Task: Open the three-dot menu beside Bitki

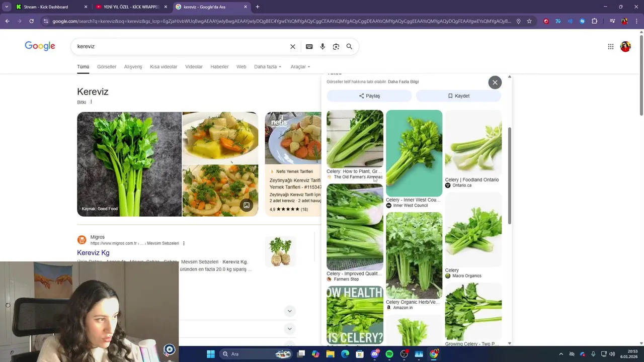Action: [x=91, y=102]
